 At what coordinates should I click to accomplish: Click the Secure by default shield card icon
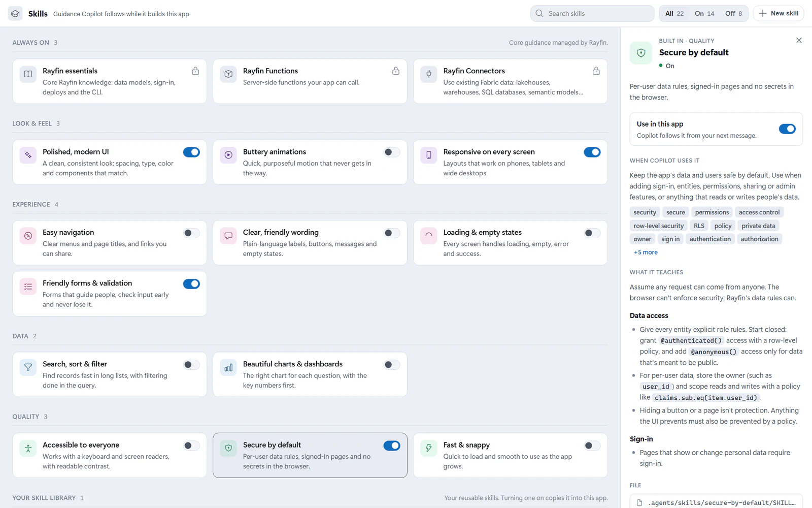(228, 448)
